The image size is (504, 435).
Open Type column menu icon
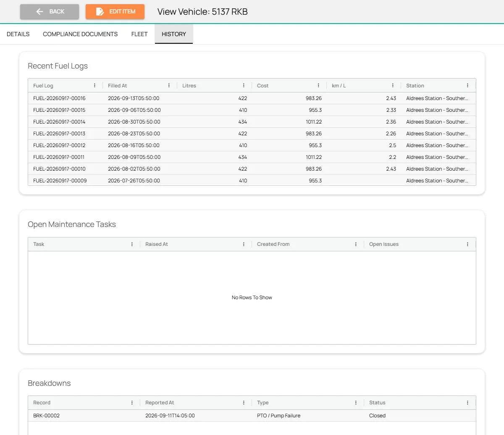pyautogui.click(x=356, y=403)
